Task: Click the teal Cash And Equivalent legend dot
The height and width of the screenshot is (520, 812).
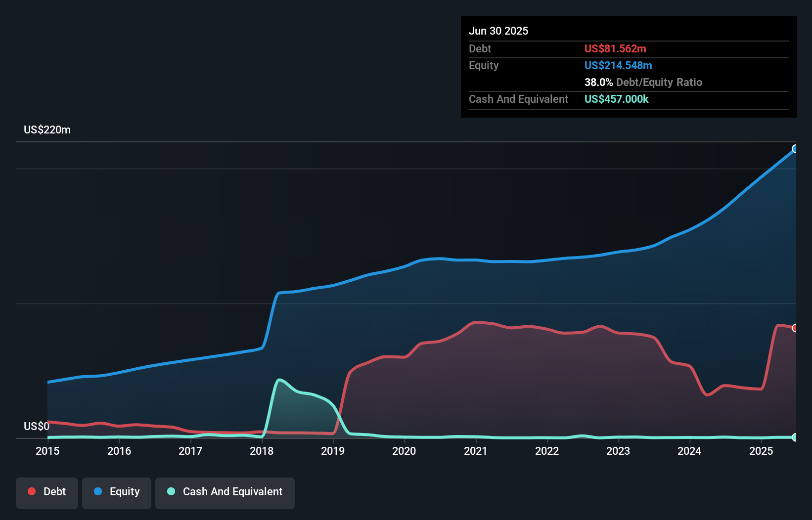Action: tap(170, 491)
